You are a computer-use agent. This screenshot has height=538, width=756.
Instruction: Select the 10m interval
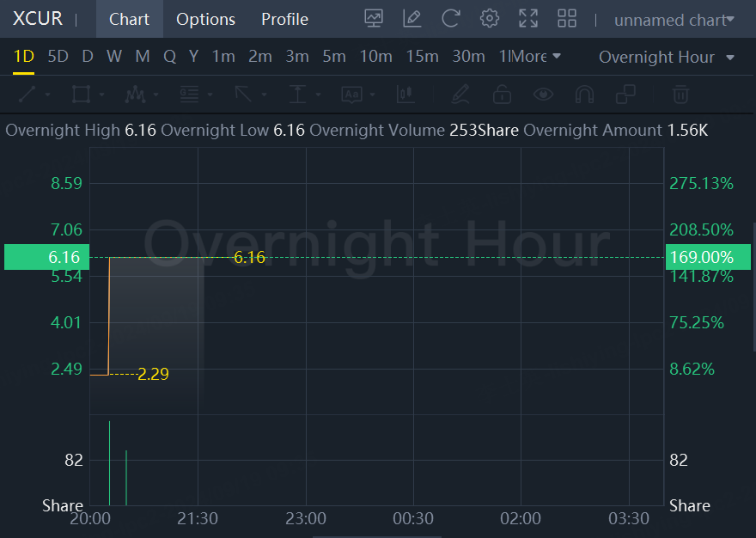[x=375, y=57]
